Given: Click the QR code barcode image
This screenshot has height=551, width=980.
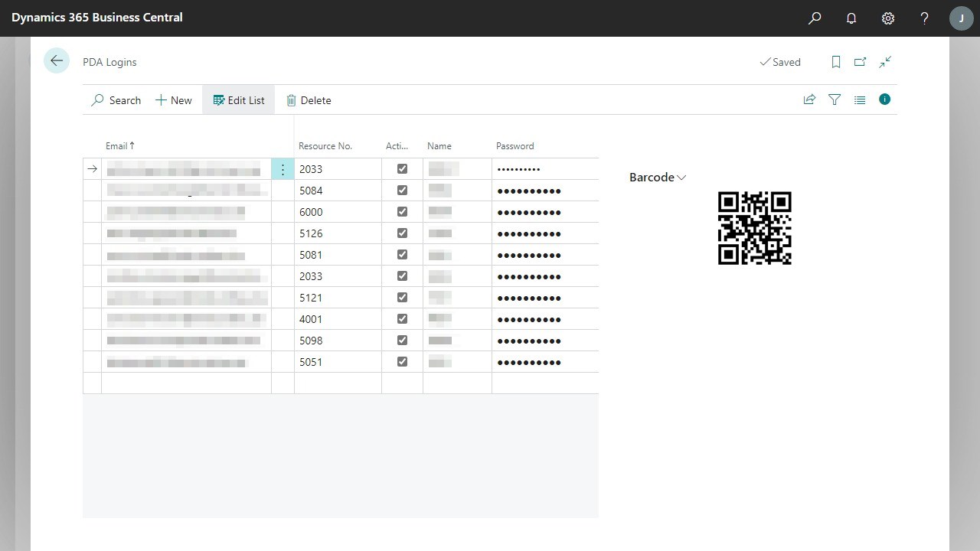Looking at the screenshot, I should (754, 227).
